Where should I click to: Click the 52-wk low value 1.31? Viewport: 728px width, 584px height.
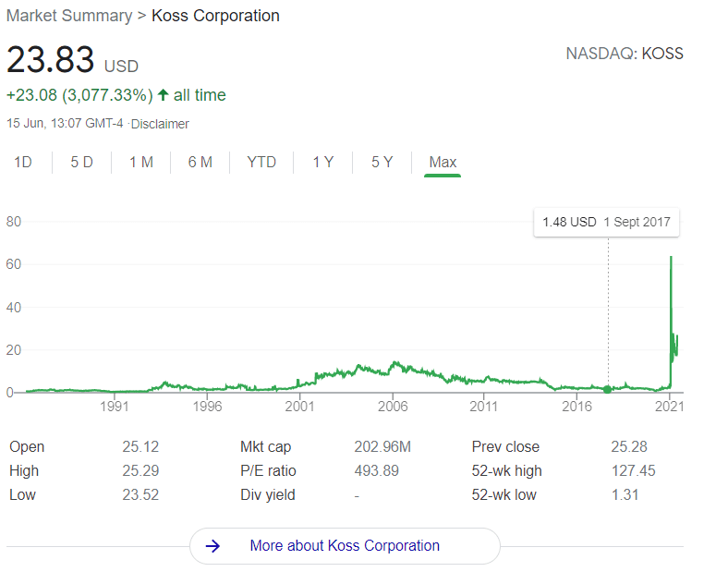625,495
